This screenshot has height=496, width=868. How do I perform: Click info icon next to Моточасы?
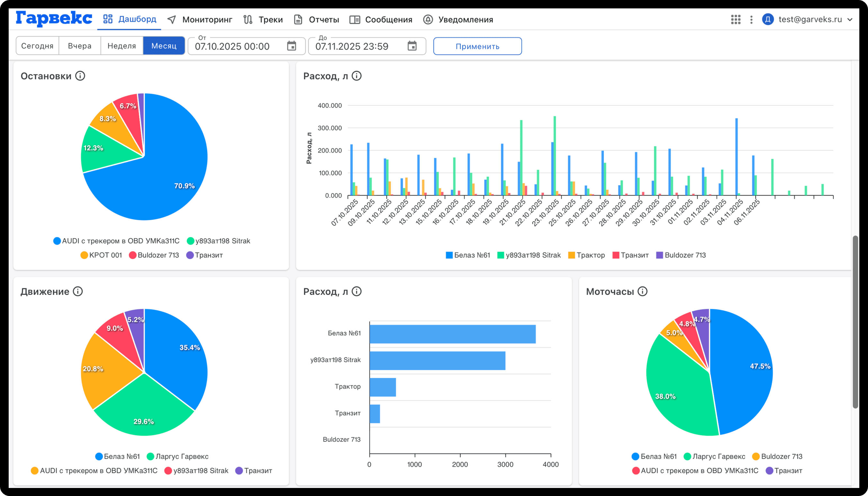click(642, 292)
